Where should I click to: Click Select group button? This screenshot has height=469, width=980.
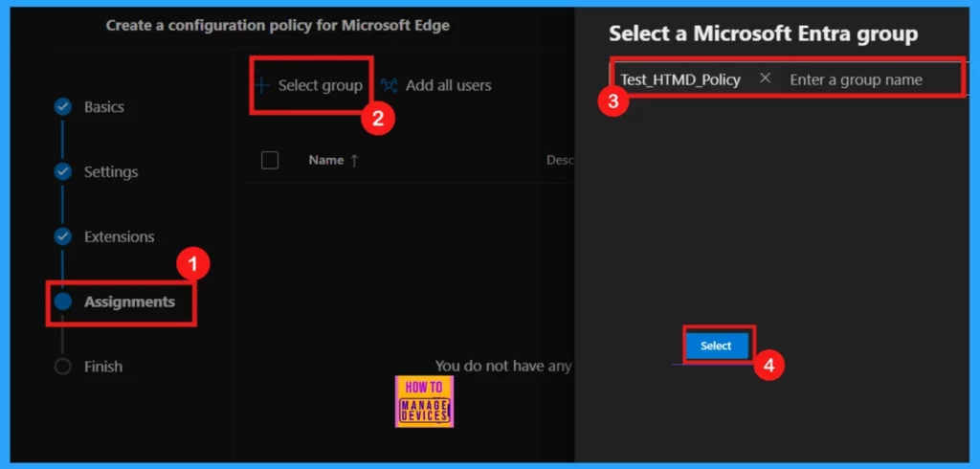310,86
